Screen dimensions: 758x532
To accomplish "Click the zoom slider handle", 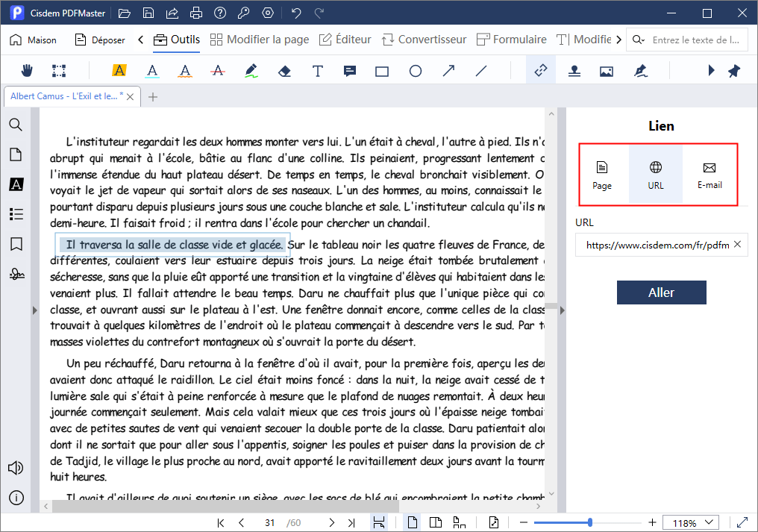I will pos(590,522).
